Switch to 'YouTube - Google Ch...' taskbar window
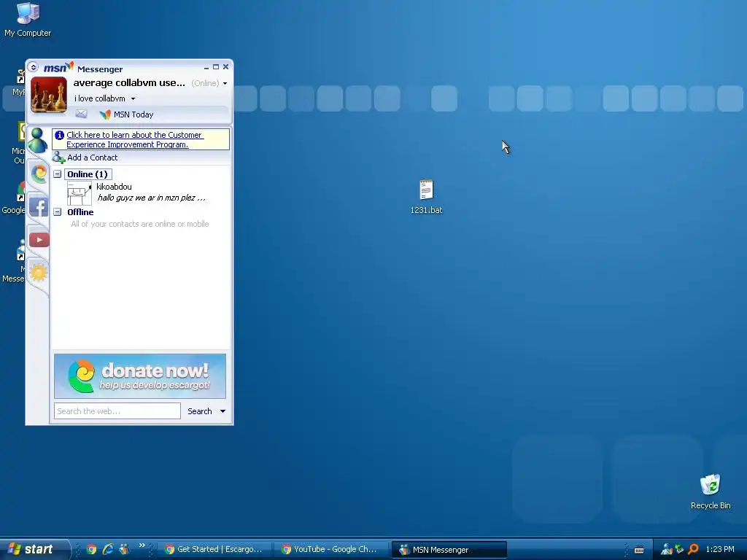This screenshot has height=560, width=747. pyautogui.click(x=330, y=550)
